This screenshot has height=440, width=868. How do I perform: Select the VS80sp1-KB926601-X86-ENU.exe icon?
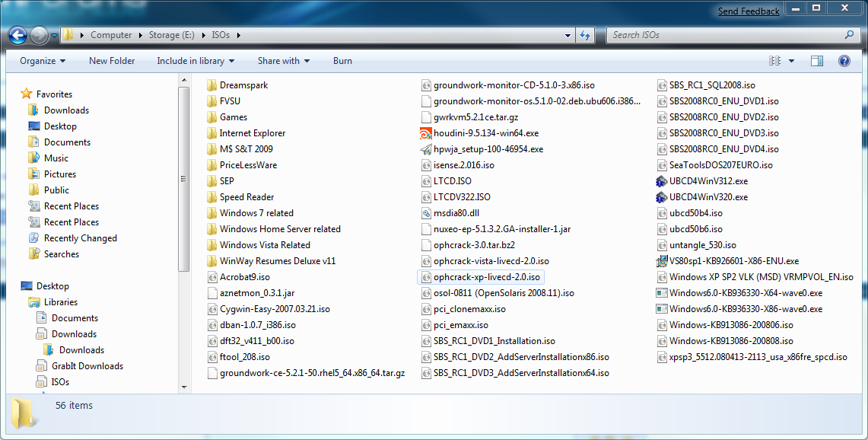(x=661, y=261)
